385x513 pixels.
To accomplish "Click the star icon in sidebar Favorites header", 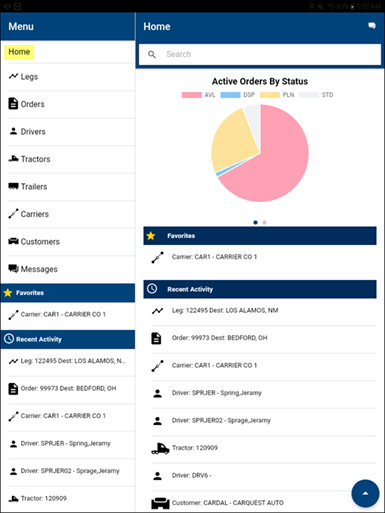I will pos(8,293).
